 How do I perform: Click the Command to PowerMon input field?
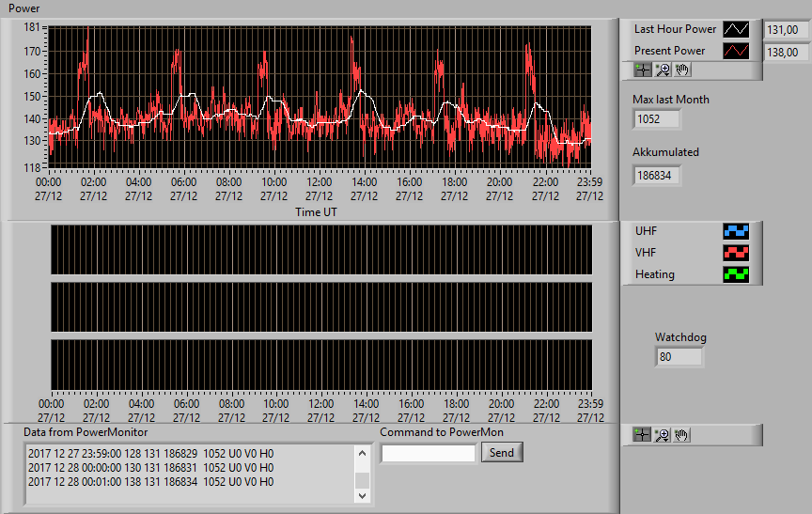pyautogui.click(x=429, y=454)
